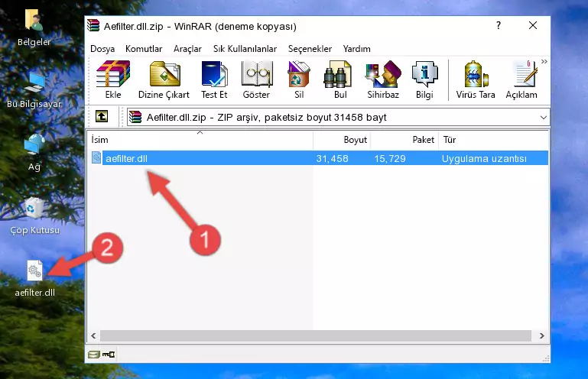Click the archive path text field
Image resolution: width=588 pixels, height=379 pixels.
(338, 118)
